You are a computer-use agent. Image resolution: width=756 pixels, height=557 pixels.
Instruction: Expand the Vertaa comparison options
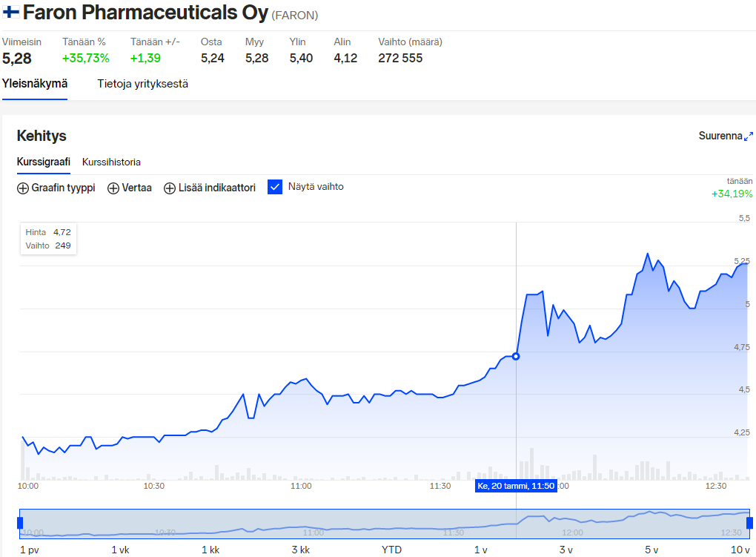(x=136, y=188)
